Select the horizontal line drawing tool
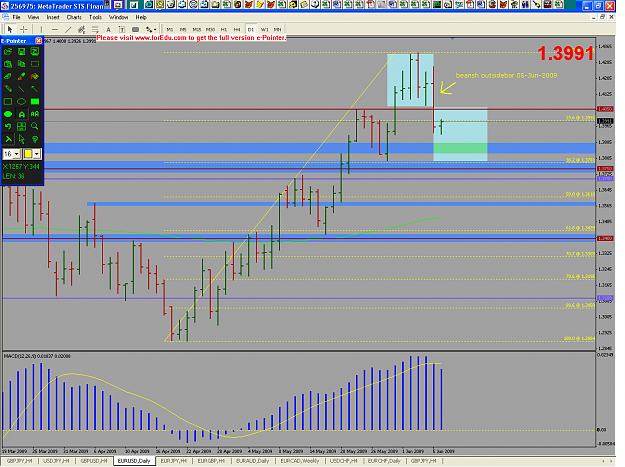Image resolution: width=625 pixels, height=467 pixels. coord(55,29)
